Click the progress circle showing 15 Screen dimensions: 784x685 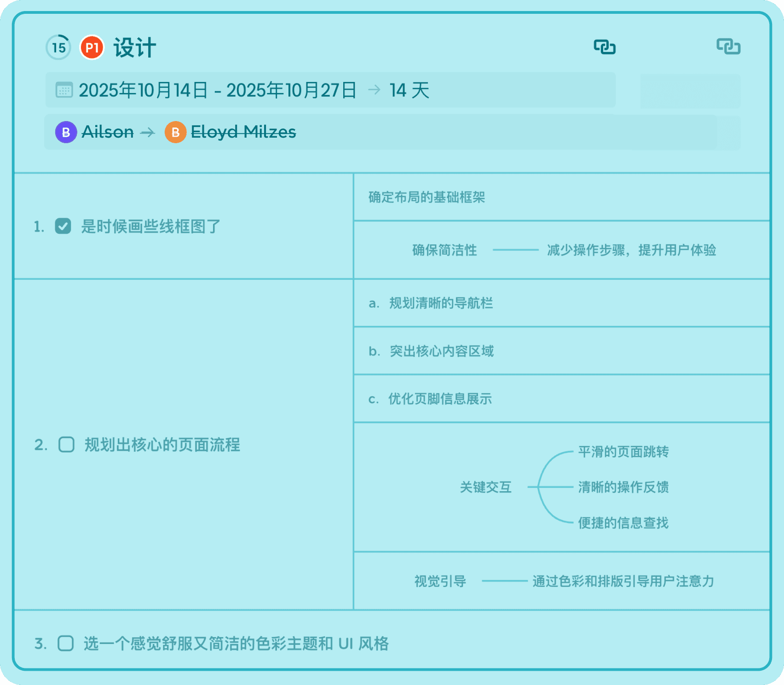click(x=58, y=47)
